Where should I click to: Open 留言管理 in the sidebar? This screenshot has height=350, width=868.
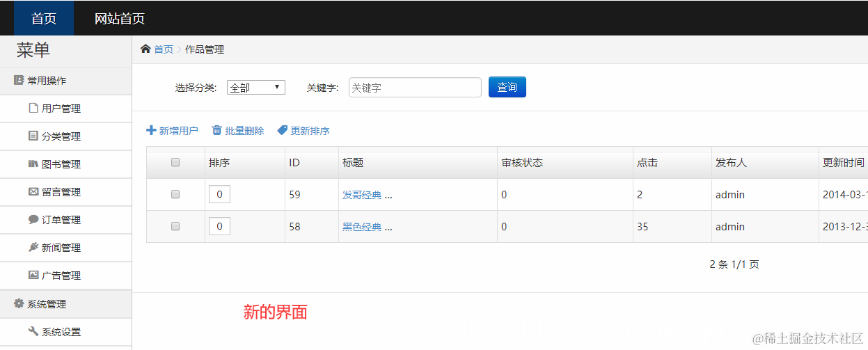pyautogui.click(x=66, y=192)
